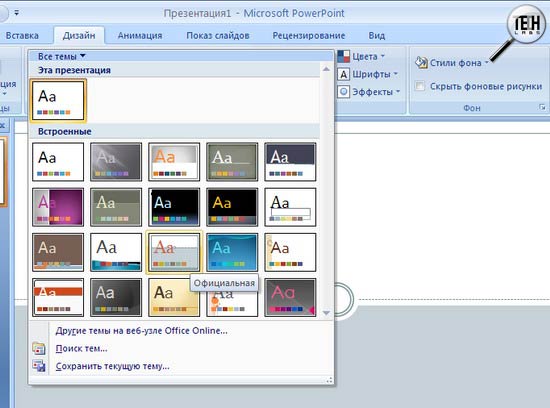This screenshot has height=408, width=550.
Task: Select the black theme with white Aa
Action: point(174,207)
